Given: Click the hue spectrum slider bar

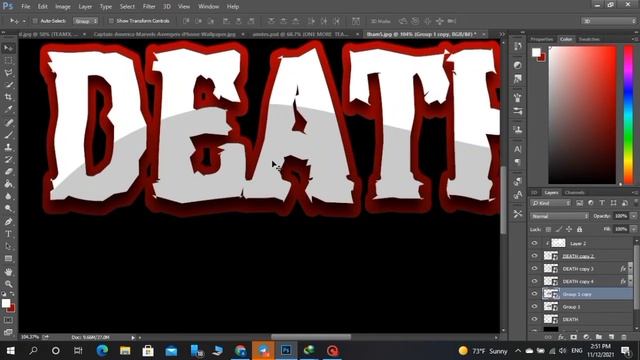Looking at the screenshot, I should coord(628,115).
